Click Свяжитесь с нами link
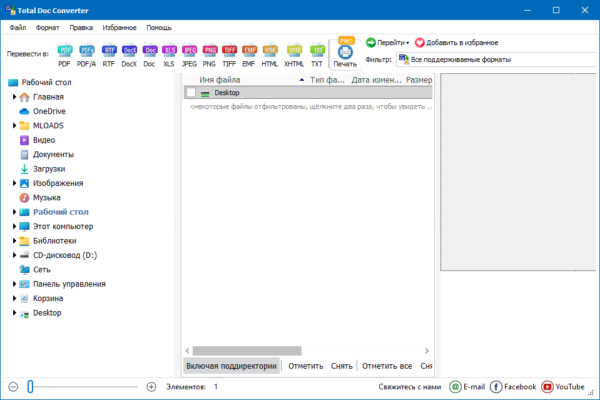The width and height of the screenshot is (600, 400). (410, 387)
